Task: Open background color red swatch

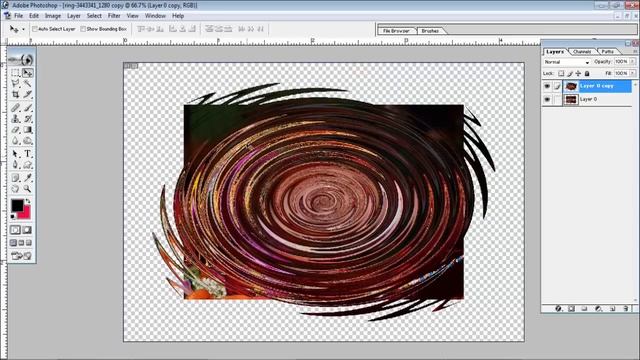Action: (26, 214)
